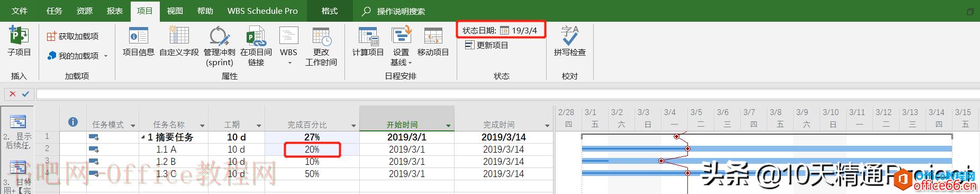This screenshot has width=980, height=194.
Task: Open the 状态日期 calendar picker
Action: point(504,30)
